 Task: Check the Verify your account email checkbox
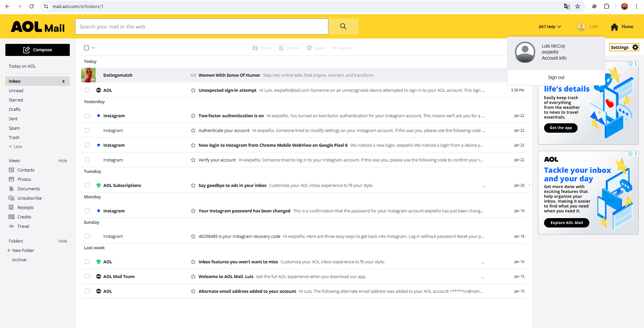[87, 160]
